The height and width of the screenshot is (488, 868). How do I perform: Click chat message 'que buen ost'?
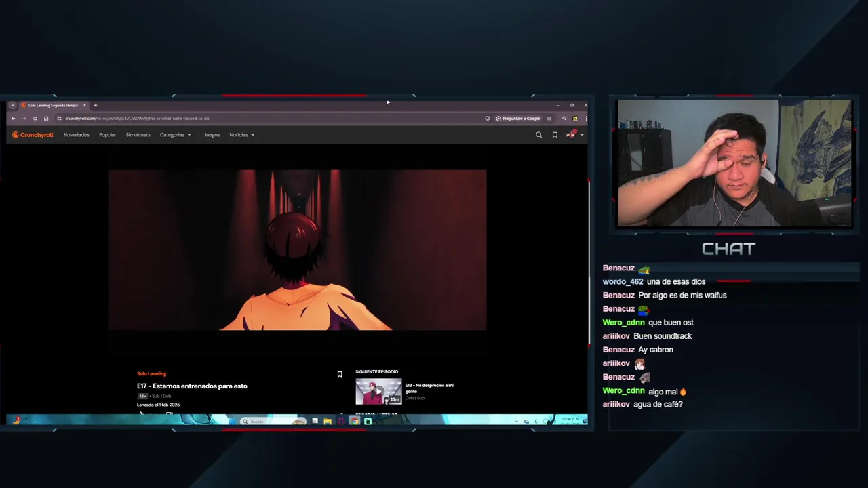[671, 323]
